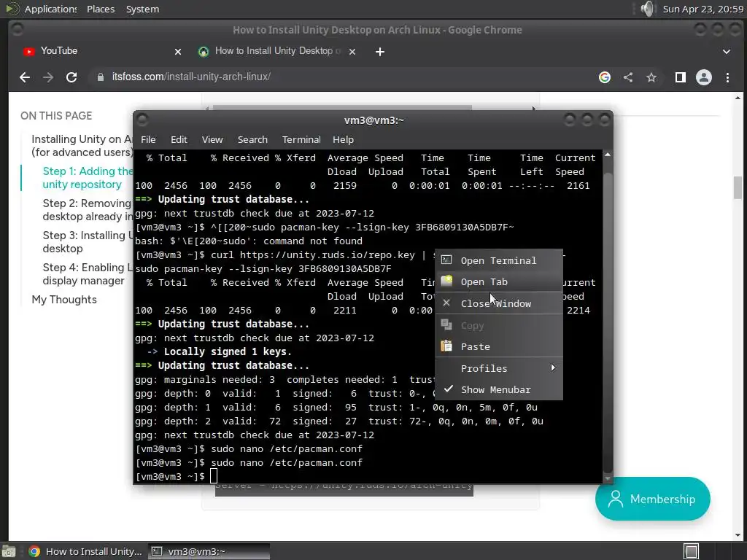The height and width of the screenshot is (560, 747).
Task: Open the My Thoughts section link
Action: tap(64, 300)
